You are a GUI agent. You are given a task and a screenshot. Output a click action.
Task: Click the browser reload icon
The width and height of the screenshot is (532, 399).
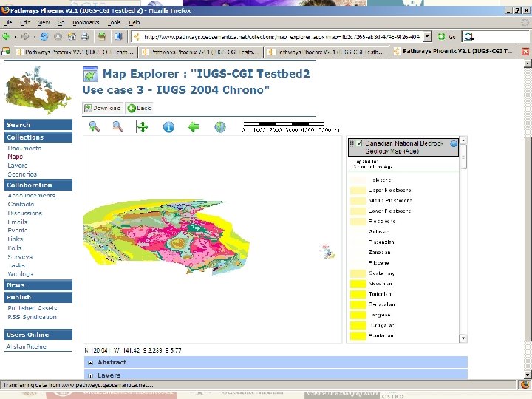(44, 36)
